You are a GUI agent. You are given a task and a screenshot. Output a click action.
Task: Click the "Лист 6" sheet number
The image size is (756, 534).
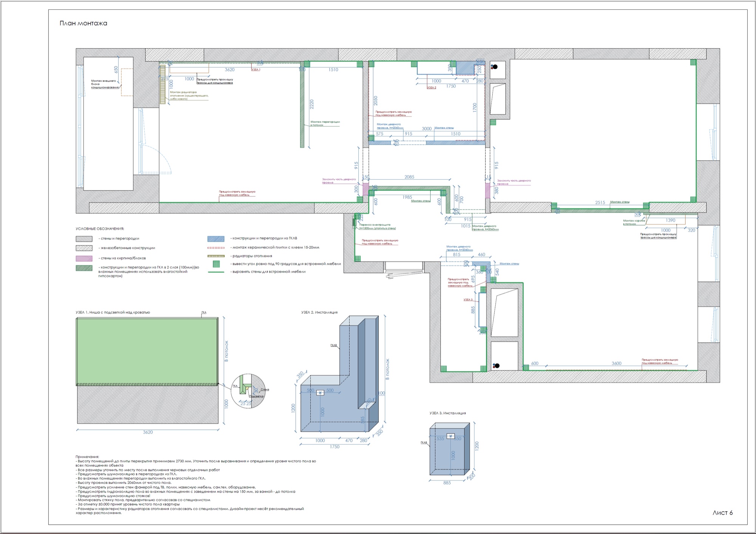pyautogui.click(x=722, y=512)
